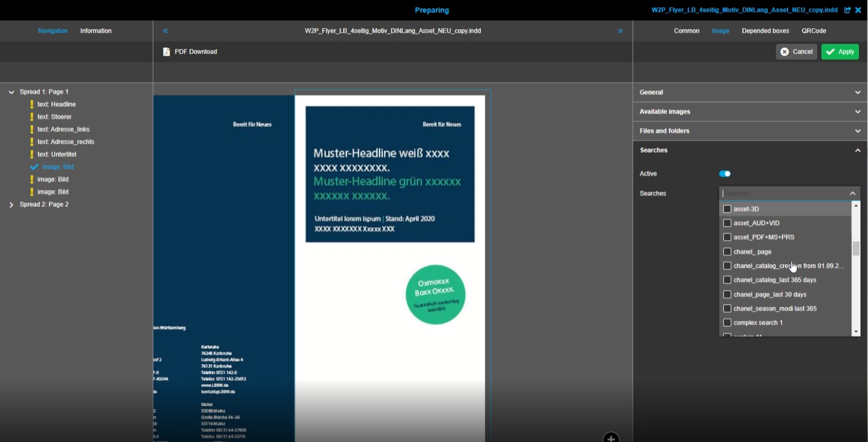The height and width of the screenshot is (442, 868).
Task: Click the warning icon beside text: Headline
Action: coord(32,104)
